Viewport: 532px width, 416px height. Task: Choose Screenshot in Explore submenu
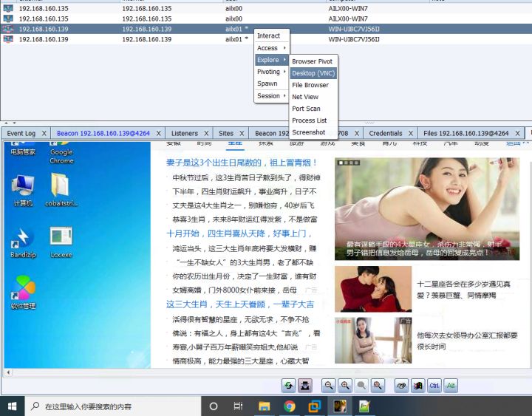313,132
